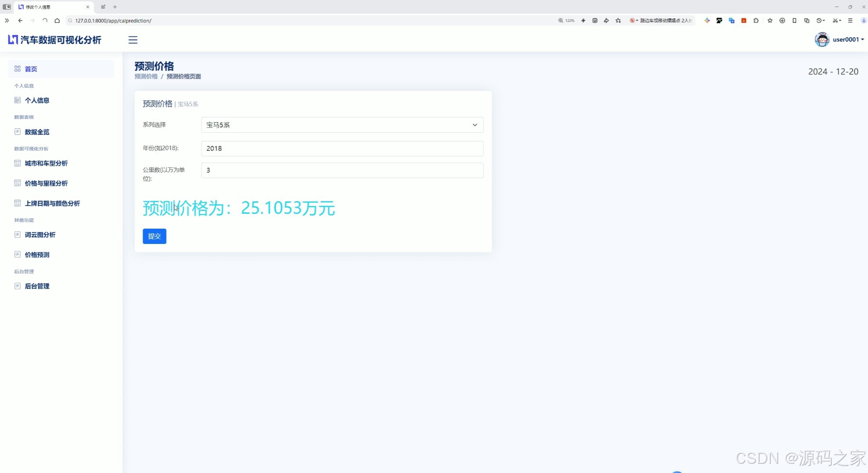Click the browser home icon
The image size is (868, 473).
coord(57,21)
